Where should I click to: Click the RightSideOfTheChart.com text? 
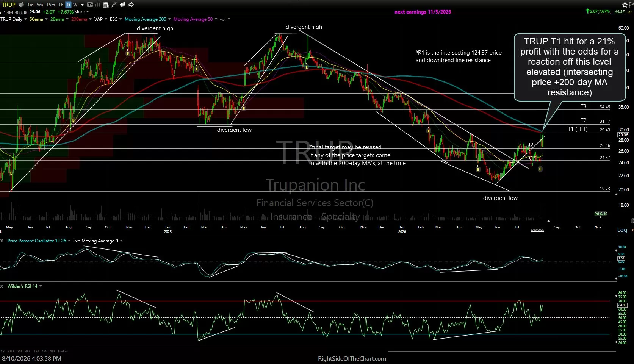coord(352,358)
